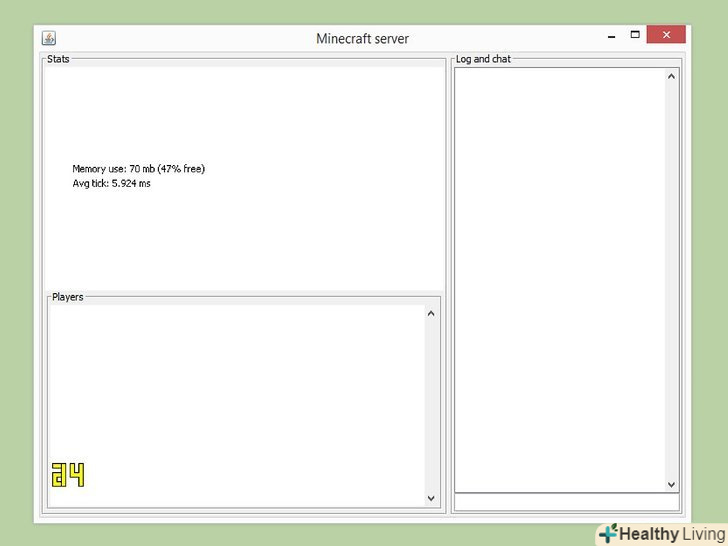Viewport: 728px width, 546px height.
Task: Click the up arrow in Log and chat scrollbar
Action: 671,76
